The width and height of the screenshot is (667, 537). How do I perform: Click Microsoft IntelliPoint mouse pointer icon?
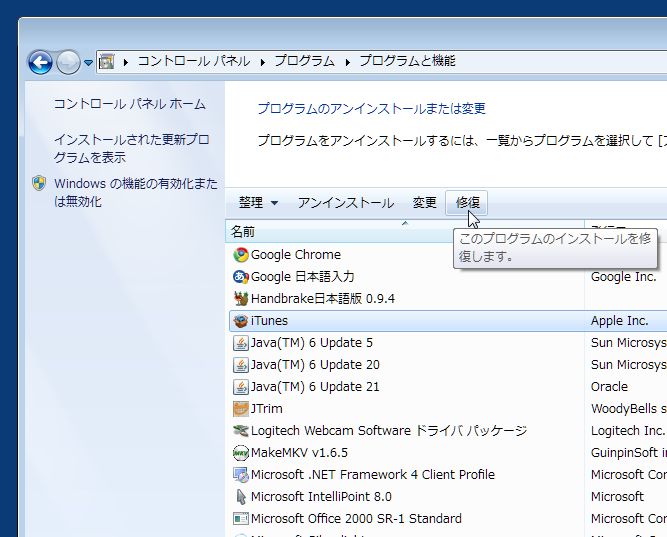241,497
